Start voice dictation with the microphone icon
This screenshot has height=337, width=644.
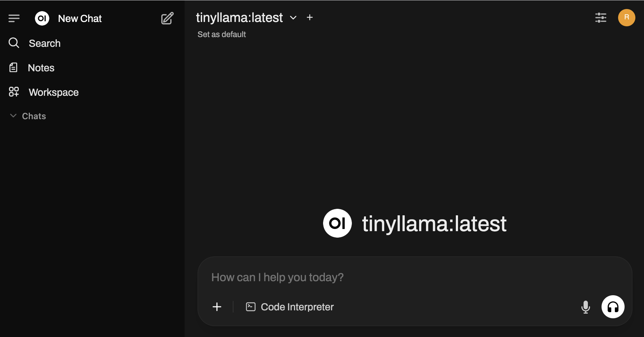[x=585, y=307]
